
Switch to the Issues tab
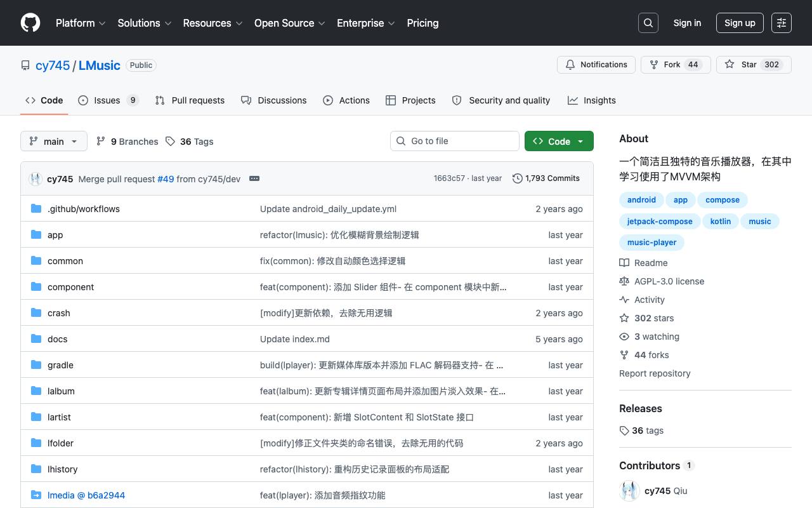[108, 100]
